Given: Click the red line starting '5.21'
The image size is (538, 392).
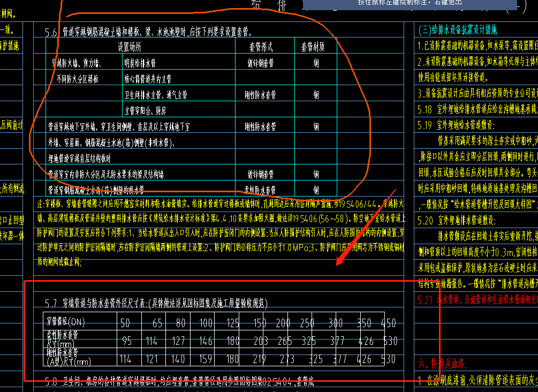Looking at the screenshot, I should [x=478, y=300].
